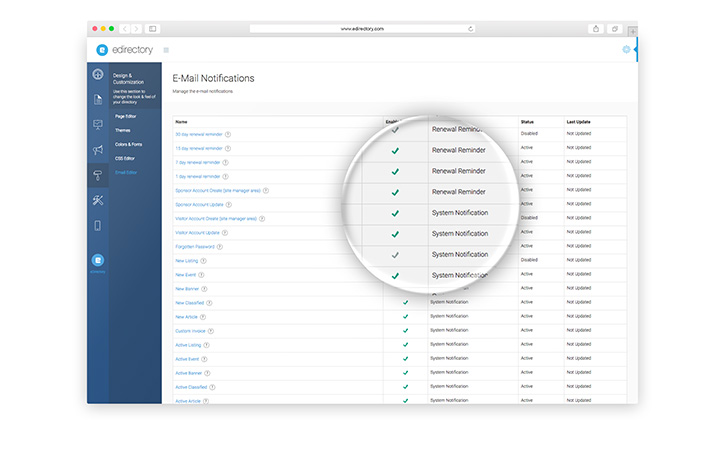Toggle enabled checkmark for New Classified
The width and height of the screenshot is (721, 451).
click(406, 303)
